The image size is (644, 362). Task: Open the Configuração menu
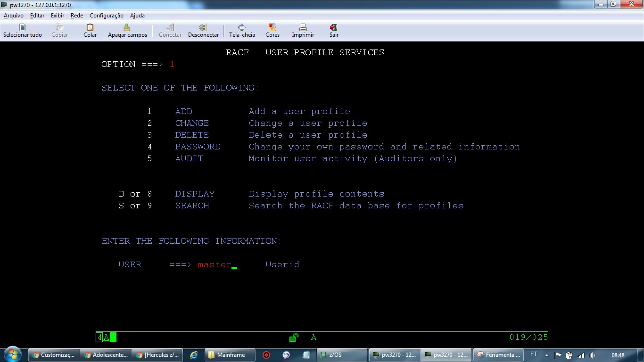[107, 16]
